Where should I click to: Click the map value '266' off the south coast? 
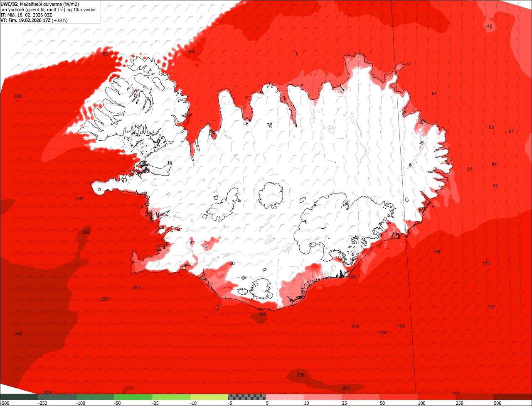coord(262,314)
